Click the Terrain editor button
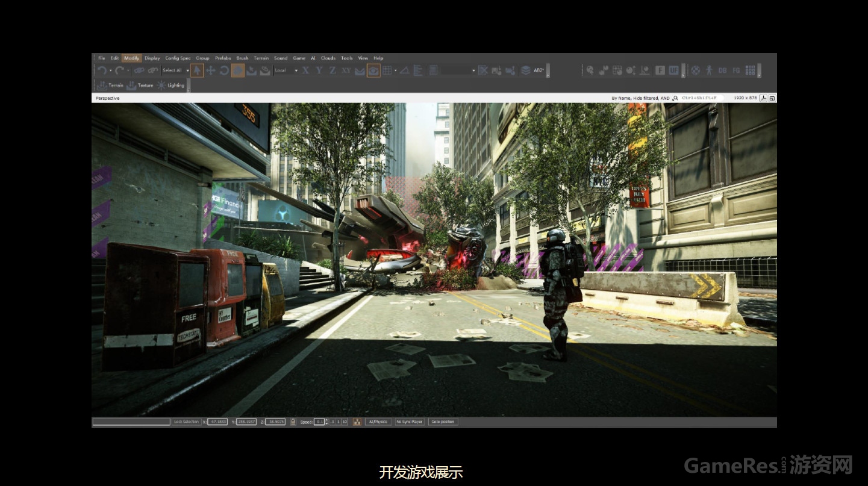The width and height of the screenshot is (868, 486). pos(110,86)
